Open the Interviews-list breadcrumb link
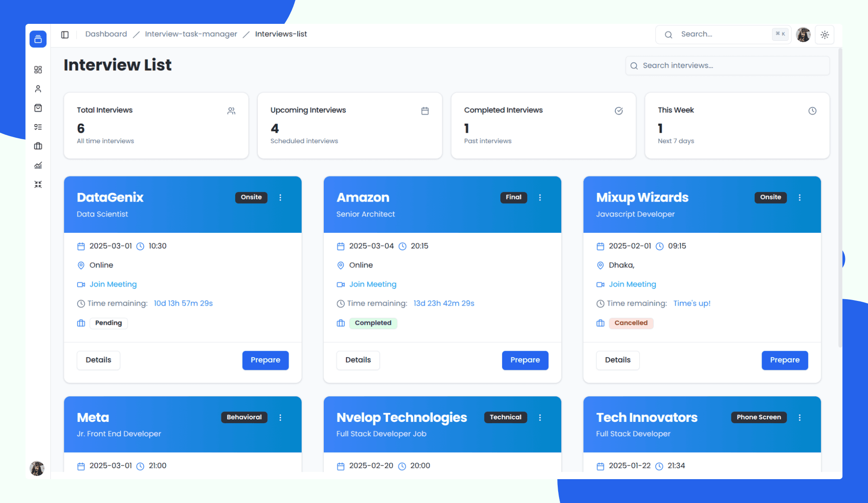Image resolution: width=868 pixels, height=503 pixels. (280, 33)
